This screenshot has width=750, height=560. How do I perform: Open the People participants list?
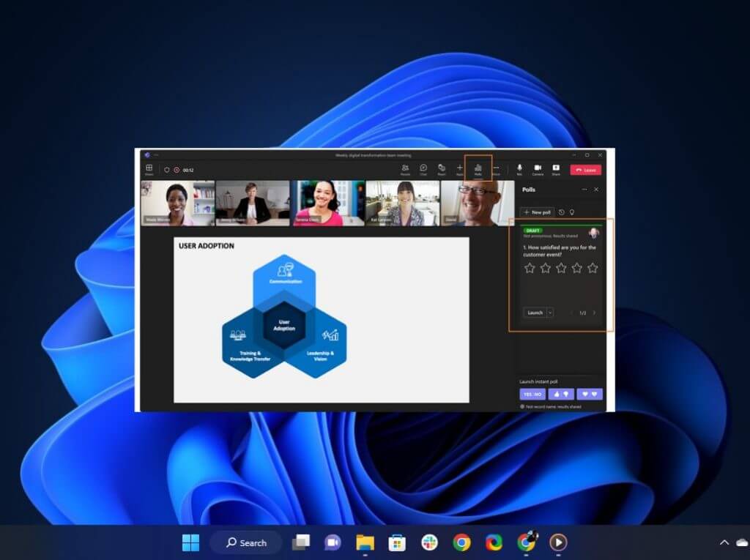click(405, 169)
